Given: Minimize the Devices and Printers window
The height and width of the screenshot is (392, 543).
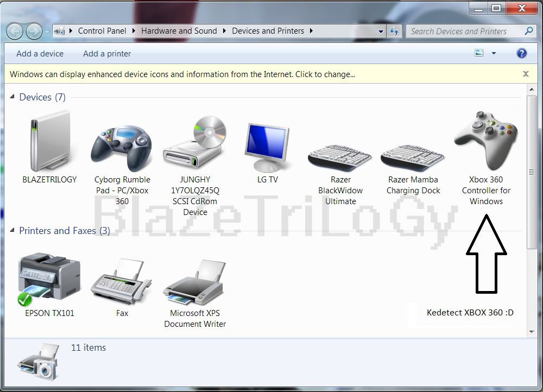Looking at the screenshot, I should [478, 8].
